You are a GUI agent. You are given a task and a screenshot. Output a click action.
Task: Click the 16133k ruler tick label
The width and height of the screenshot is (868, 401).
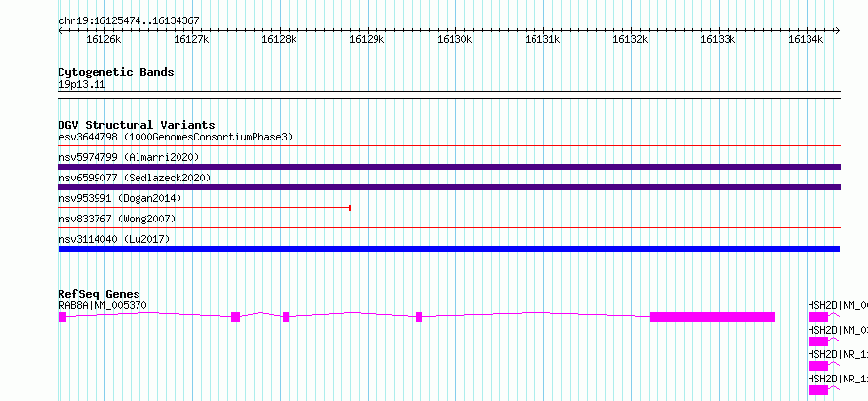coord(718,40)
